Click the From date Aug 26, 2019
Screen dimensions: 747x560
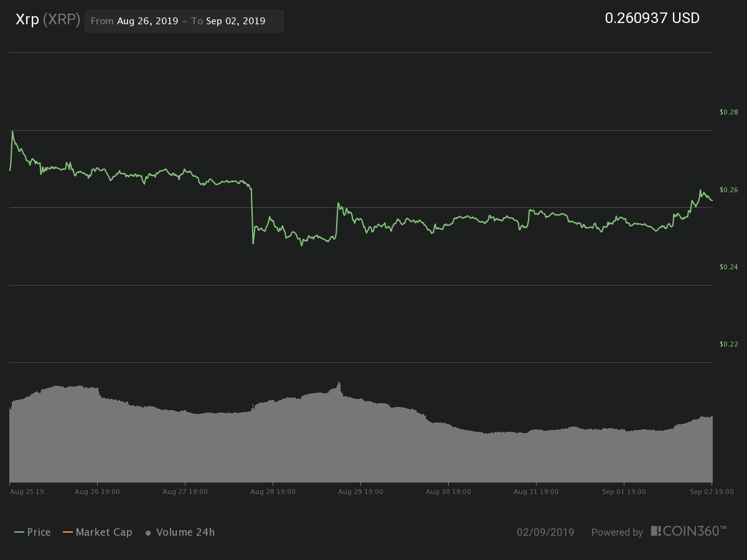[147, 21]
